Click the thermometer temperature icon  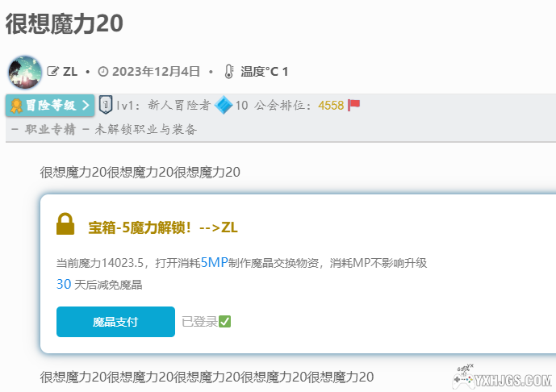229,72
